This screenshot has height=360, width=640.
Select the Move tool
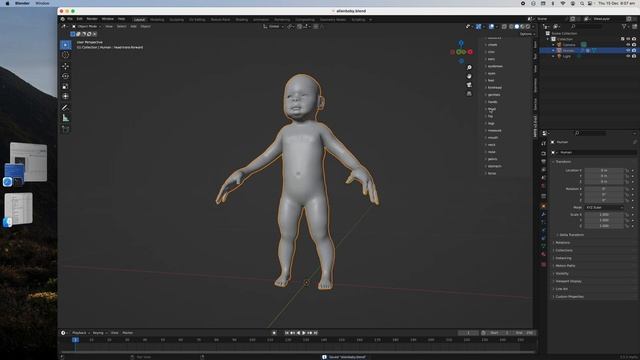[65, 66]
